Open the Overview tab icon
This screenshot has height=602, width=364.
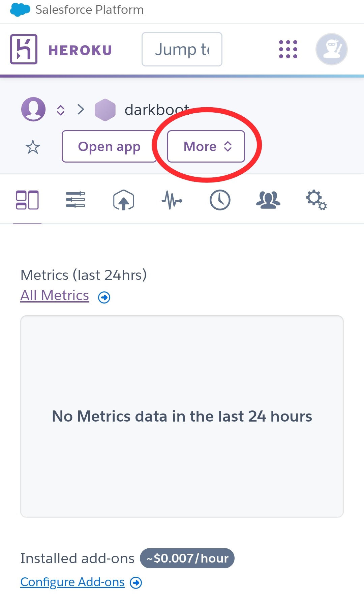pyautogui.click(x=27, y=200)
